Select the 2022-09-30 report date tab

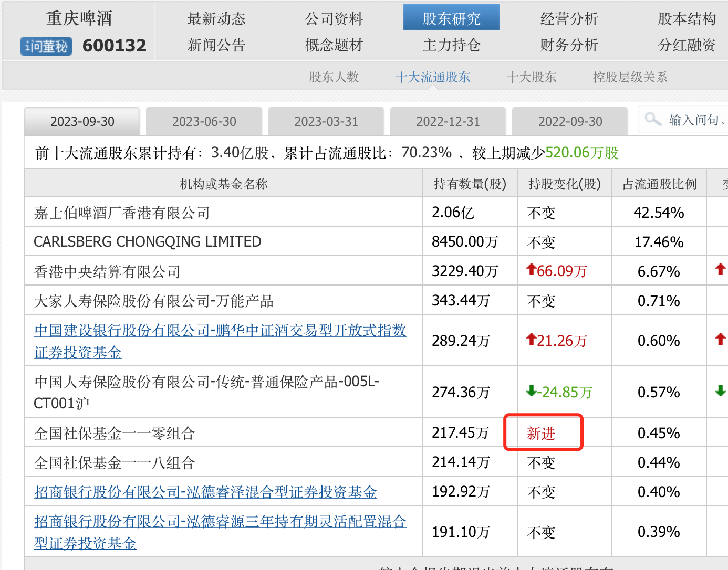pyautogui.click(x=570, y=122)
